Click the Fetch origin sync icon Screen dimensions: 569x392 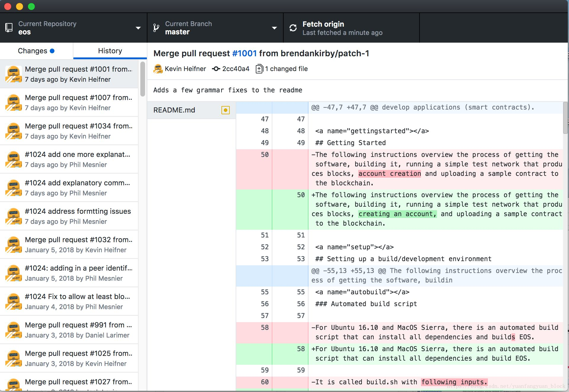(293, 28)
